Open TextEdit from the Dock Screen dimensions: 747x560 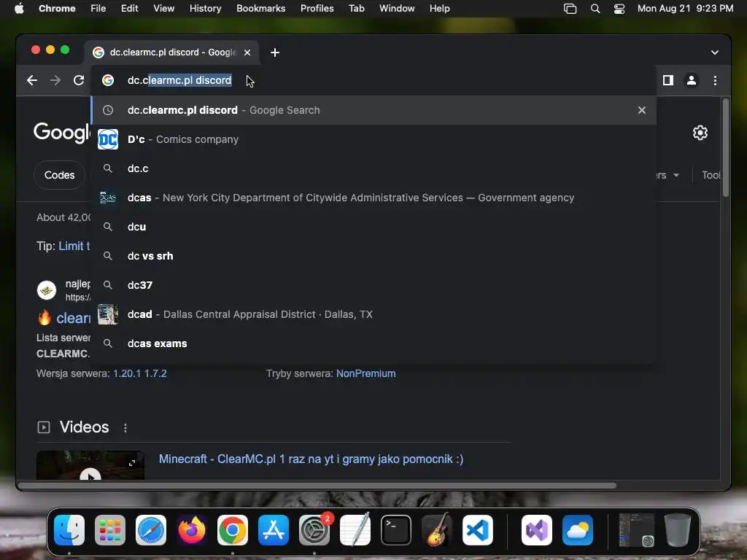coord(355,529)
